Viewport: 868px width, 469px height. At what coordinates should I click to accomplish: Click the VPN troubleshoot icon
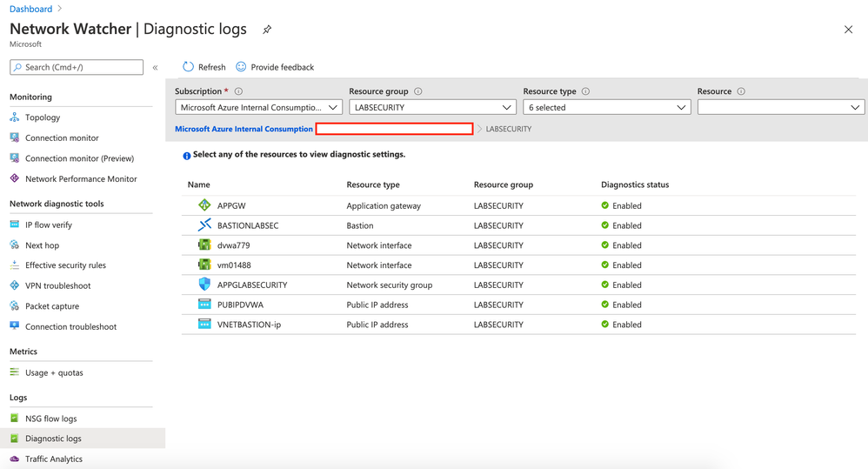click(15, 285)
